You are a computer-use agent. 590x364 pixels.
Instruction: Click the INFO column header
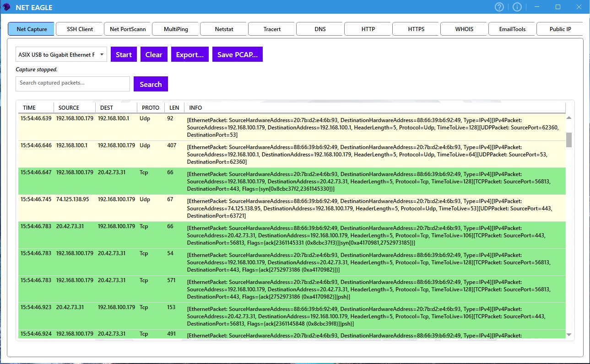375,107
